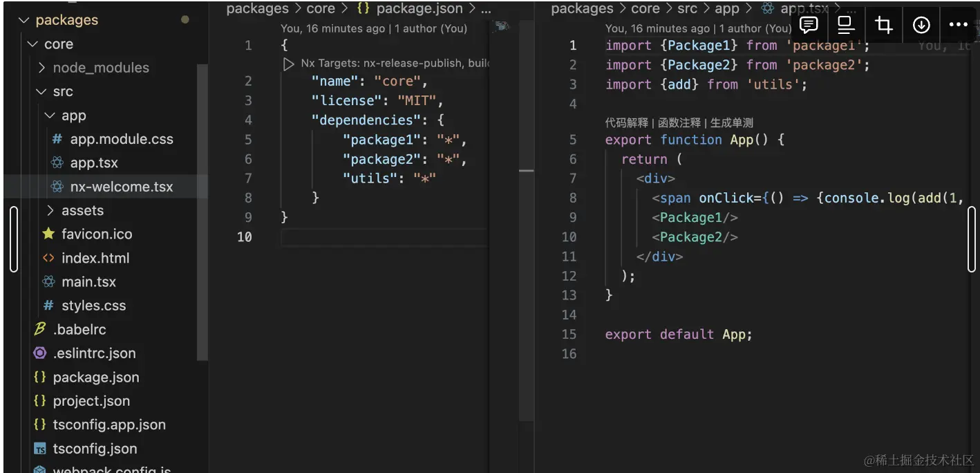Screen dimensions: 980x473
Task: Click the 函数注释 code lens link
Action: tap(679, 122)
